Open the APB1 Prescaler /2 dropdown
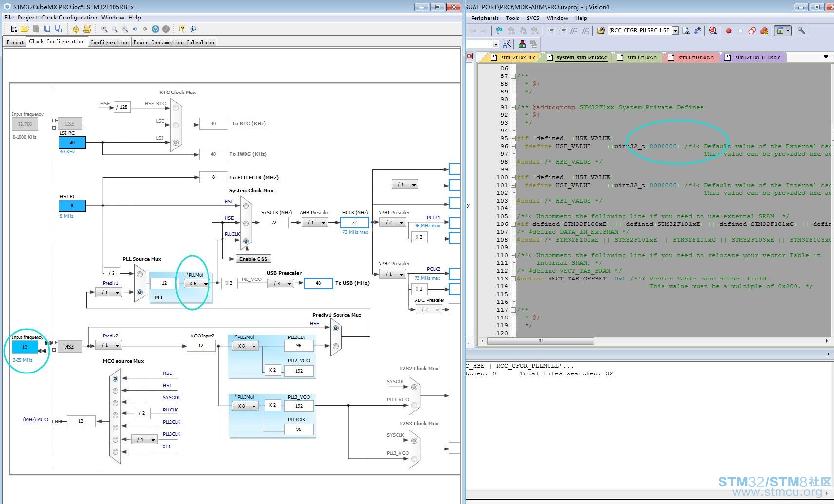Image resolution: width=834 pixels, height=504 pixels. coord(393,223)
